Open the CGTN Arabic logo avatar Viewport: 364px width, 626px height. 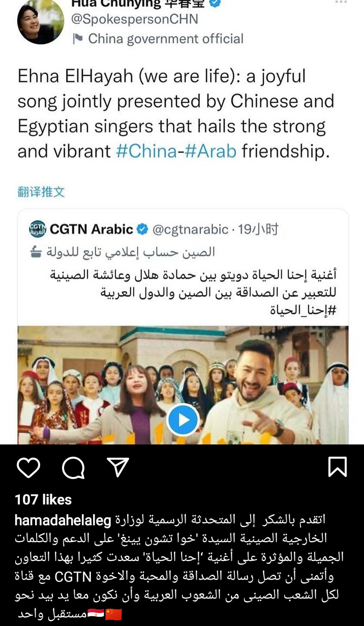37,229
